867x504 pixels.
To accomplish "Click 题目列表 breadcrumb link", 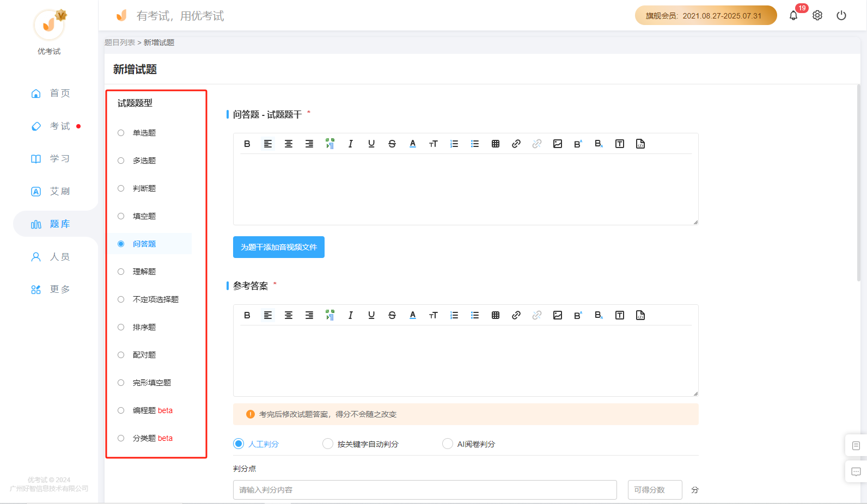I will click(x=120, y=42).
